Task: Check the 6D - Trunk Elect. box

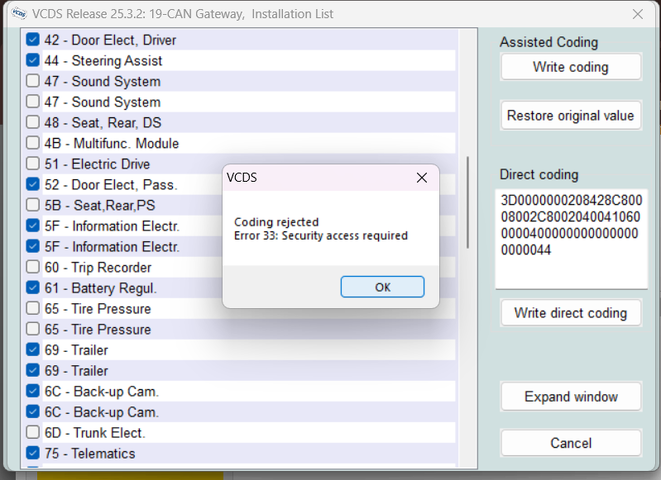Action: pos(33,433)
